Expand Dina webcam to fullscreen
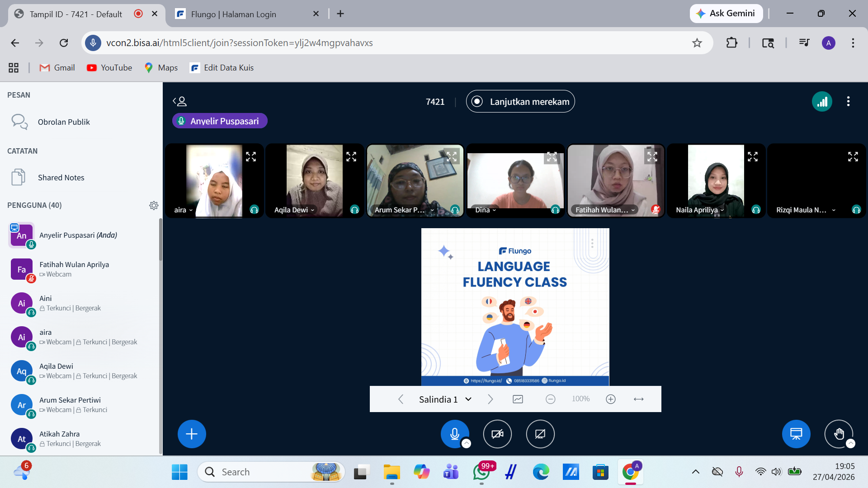 click(552, 157)
